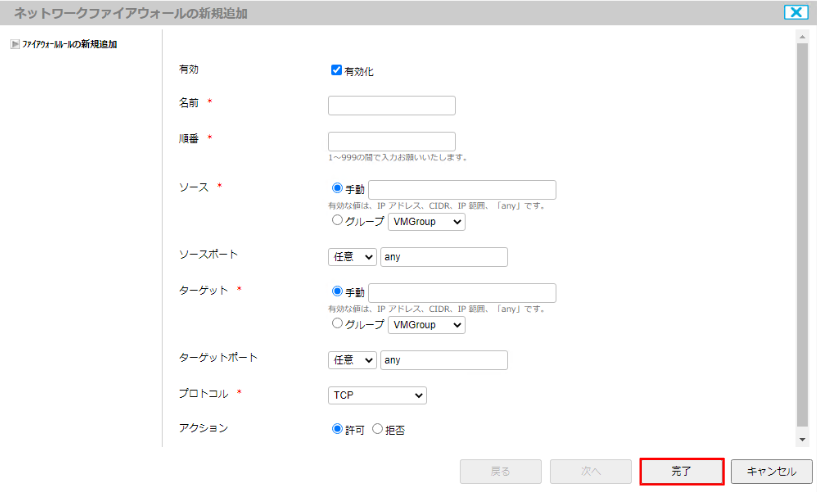Click the scrollbar down arrow
817x492 pixels.
pyautogui.click(x=802, y=439)
